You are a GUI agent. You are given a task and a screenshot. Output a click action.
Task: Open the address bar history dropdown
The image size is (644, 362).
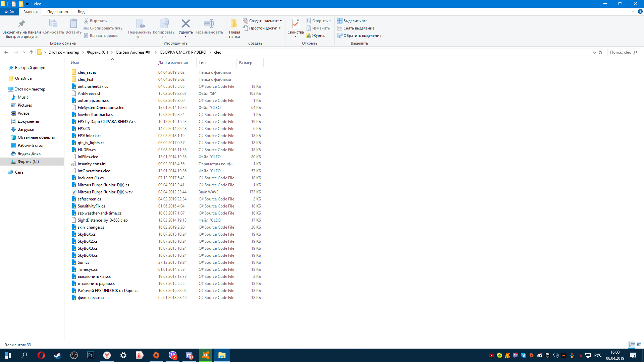[x=594, y=52]
